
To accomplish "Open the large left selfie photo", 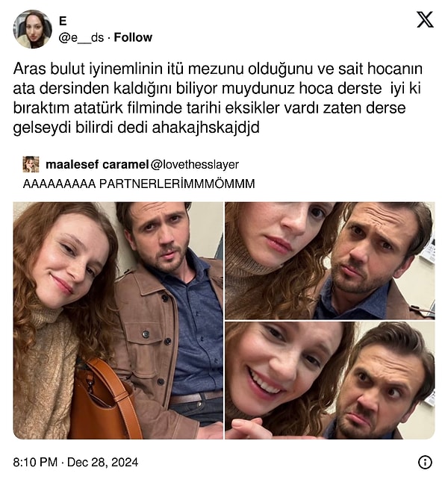I will coord(118,320).
